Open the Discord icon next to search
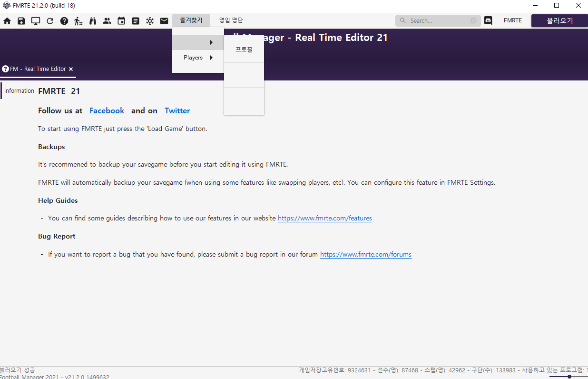 488,20
